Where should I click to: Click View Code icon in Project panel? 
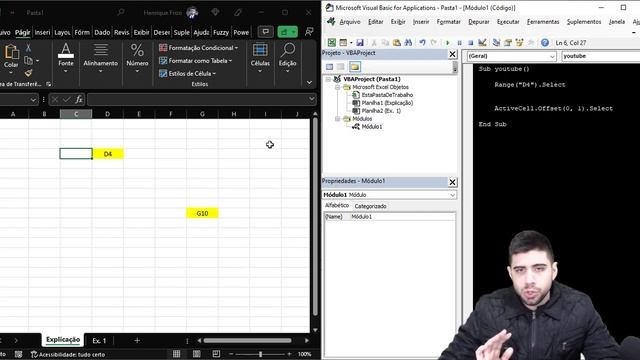[x=329, y=67]
